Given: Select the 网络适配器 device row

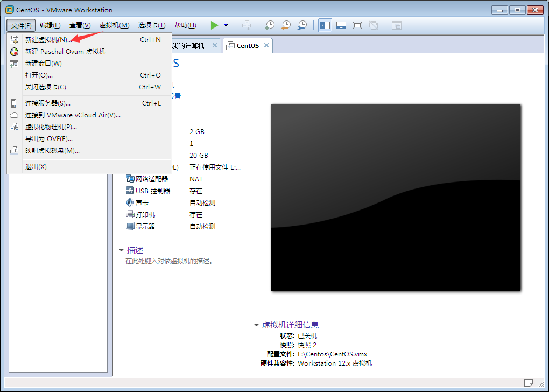Looking at the screenshot, I should pos(184,179).
